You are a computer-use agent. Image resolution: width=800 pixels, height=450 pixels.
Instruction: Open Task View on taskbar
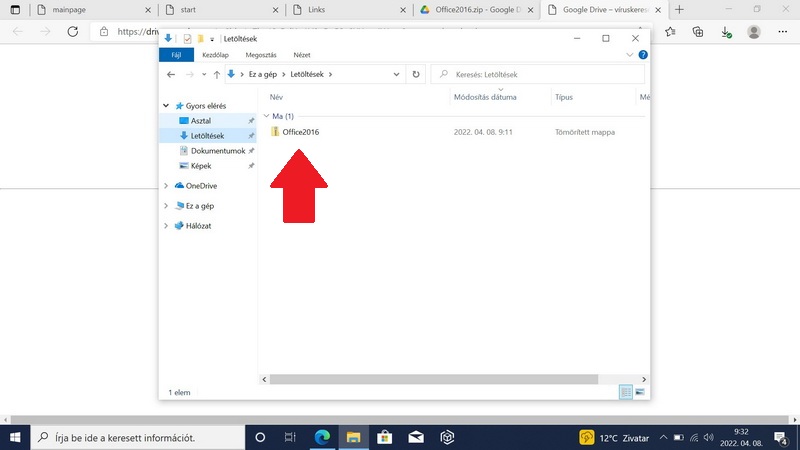coord(290,437)
